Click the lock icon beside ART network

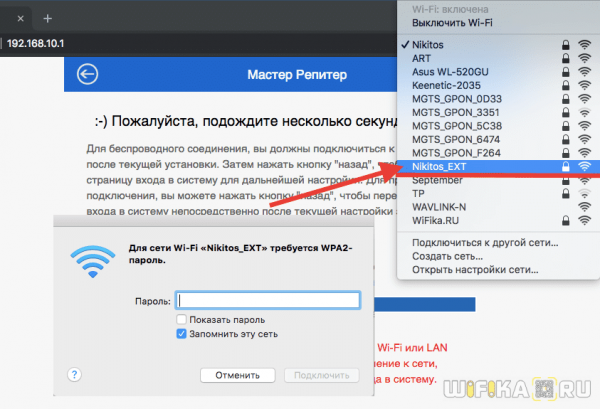point(566,59)
